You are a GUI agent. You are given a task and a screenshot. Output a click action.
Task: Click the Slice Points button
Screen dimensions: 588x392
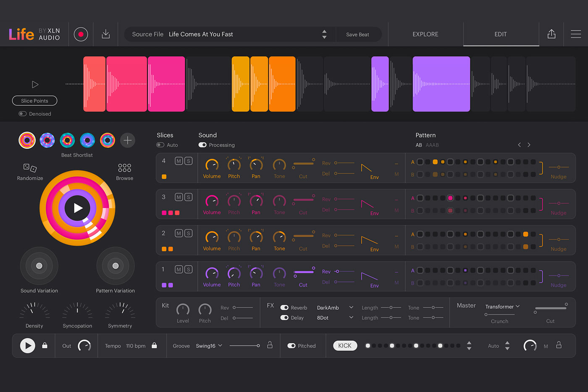tap(34, 101)
